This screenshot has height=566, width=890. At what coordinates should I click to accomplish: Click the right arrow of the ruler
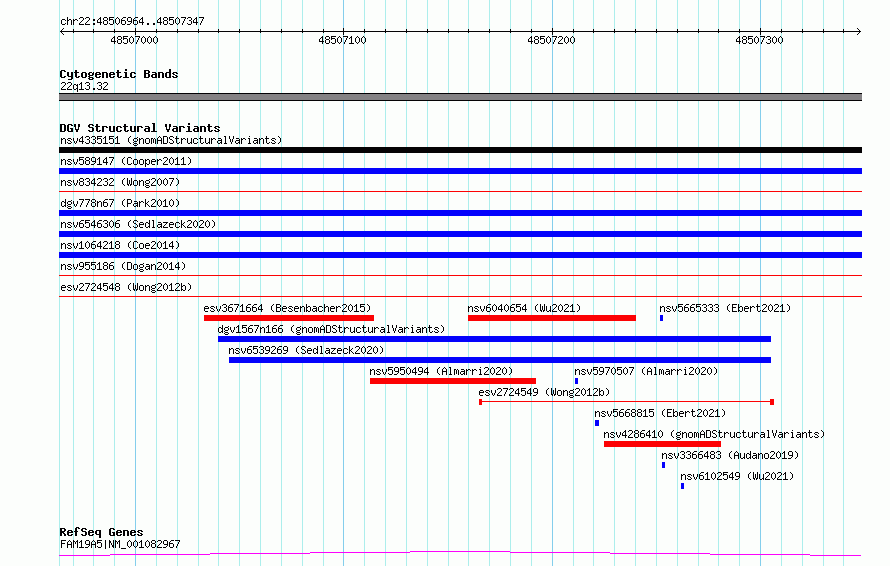coord(858,31)
